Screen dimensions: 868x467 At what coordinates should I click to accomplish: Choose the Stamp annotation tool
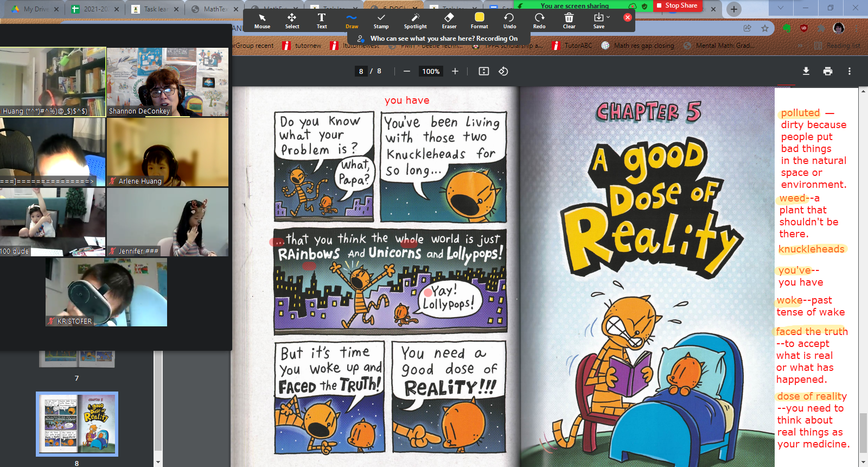pos(381,21)
